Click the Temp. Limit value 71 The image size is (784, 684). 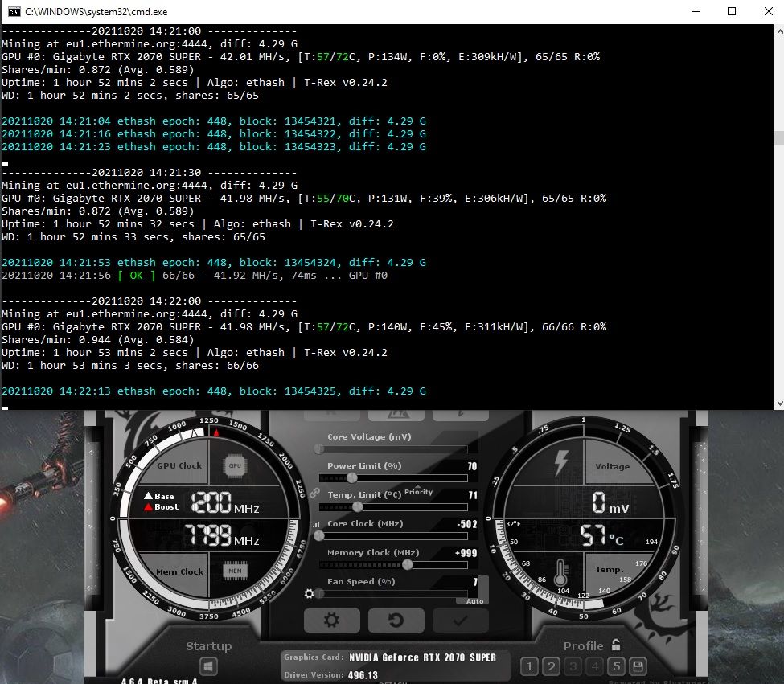click(x=473, y=495)
